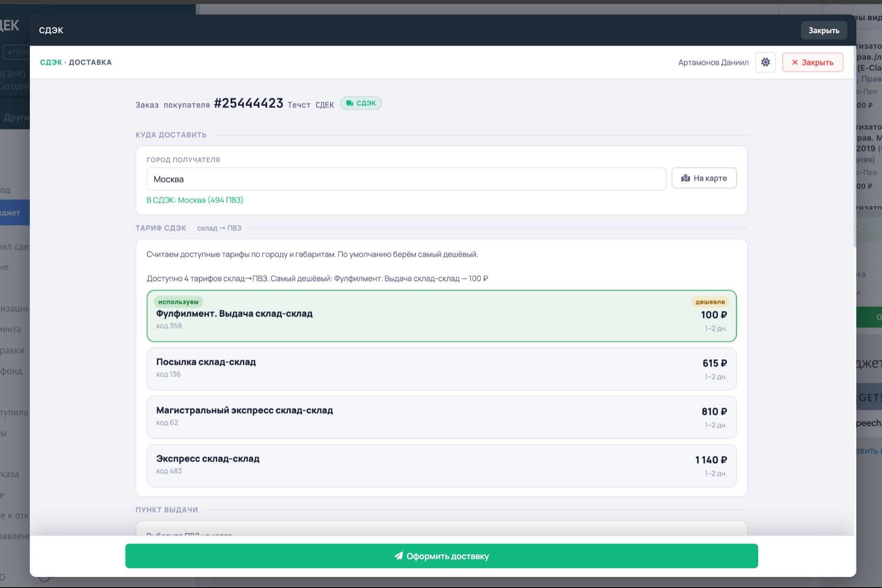Click the order number #25444423
The image size is (882, 588).
point(248,103)
